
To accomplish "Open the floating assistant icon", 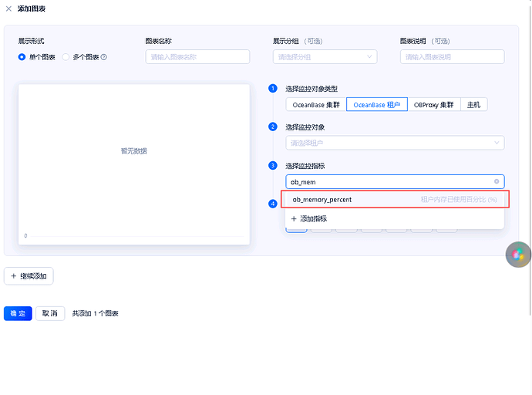I will click(x=518, y=255).
